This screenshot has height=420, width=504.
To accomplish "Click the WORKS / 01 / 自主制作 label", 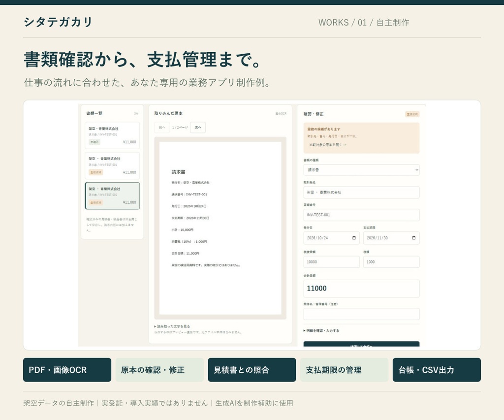I will click(364, 23).
